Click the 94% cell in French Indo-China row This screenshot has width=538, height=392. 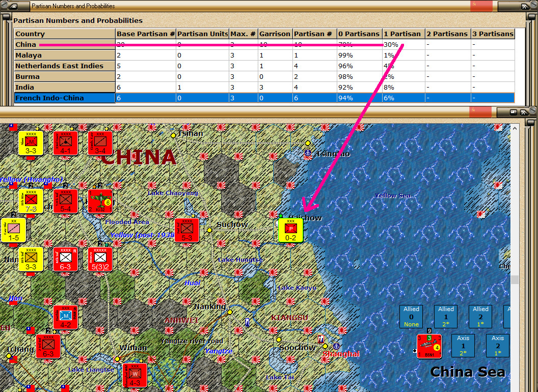coord(359,98)
